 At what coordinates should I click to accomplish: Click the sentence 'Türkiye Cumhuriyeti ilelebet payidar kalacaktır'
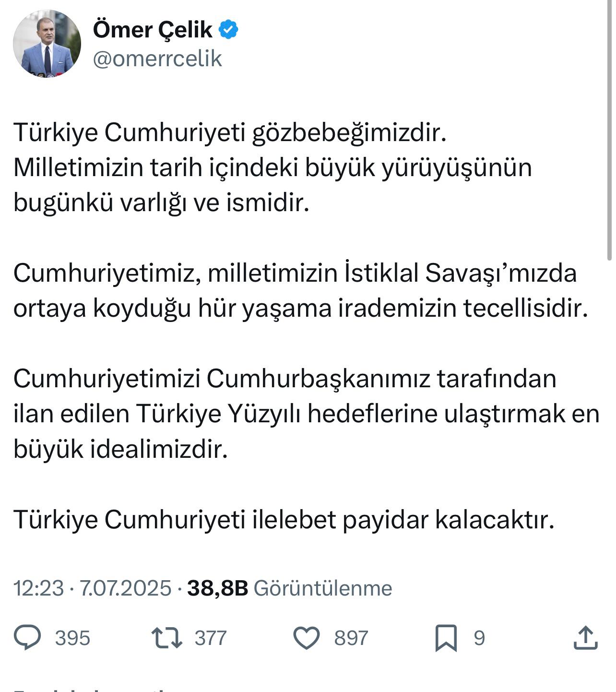point(284,519)
